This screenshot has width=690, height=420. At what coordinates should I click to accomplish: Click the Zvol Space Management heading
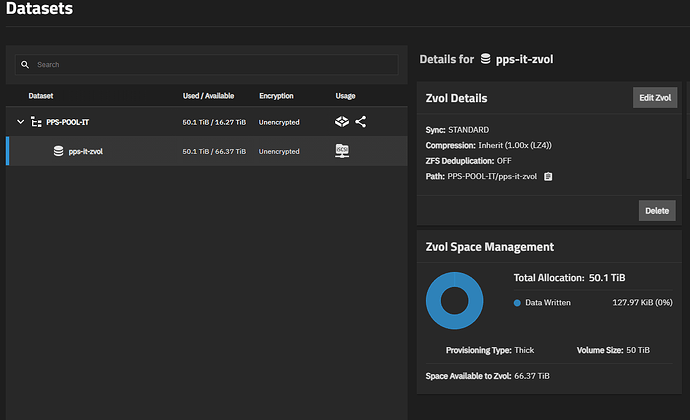490,247
